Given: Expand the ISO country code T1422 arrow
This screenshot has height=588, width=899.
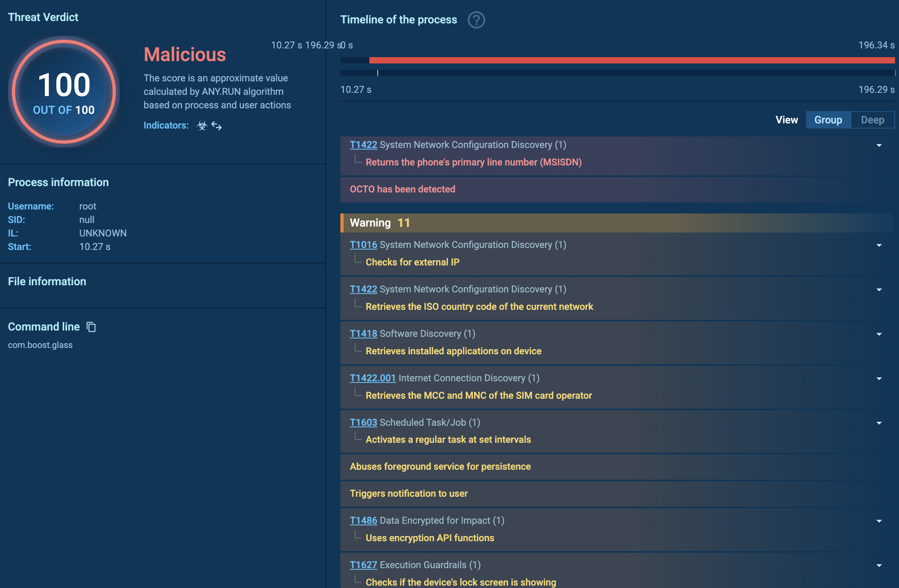Looking at the screenshot, I should click(879, 290).
